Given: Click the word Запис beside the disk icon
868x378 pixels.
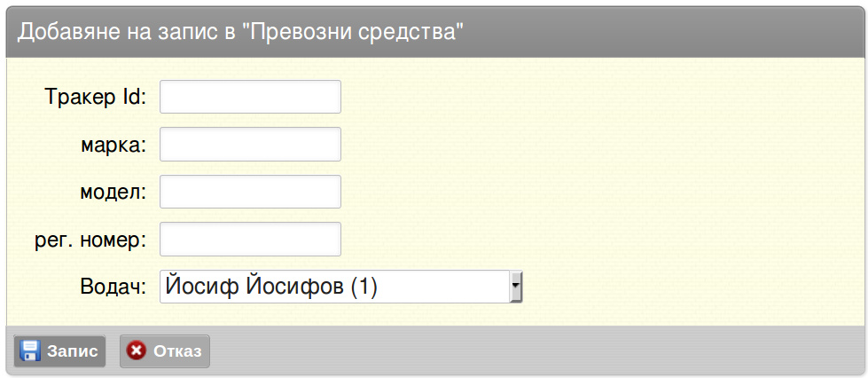Looking at the screenshot, I should 73,351.
